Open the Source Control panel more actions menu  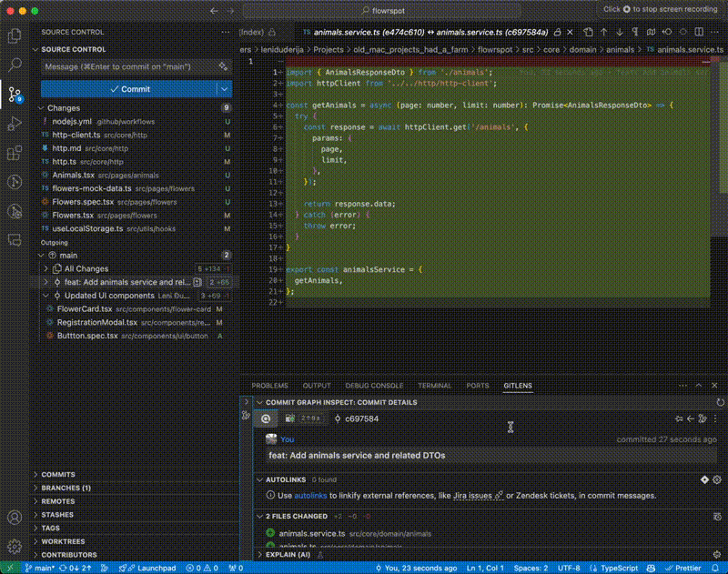tap(226, 32)
